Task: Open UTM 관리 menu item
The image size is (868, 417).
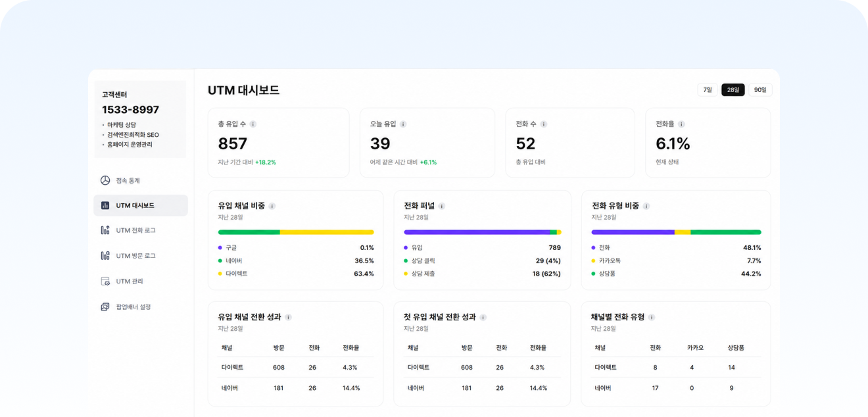Action: pos(141,282)
